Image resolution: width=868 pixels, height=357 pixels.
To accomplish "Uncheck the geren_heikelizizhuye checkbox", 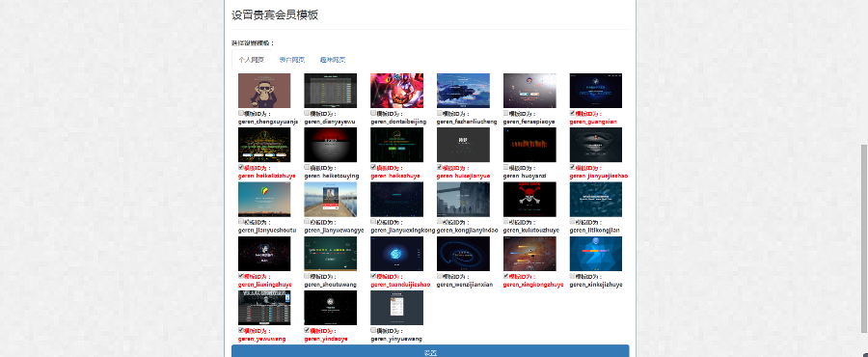I will pos(241,167).
